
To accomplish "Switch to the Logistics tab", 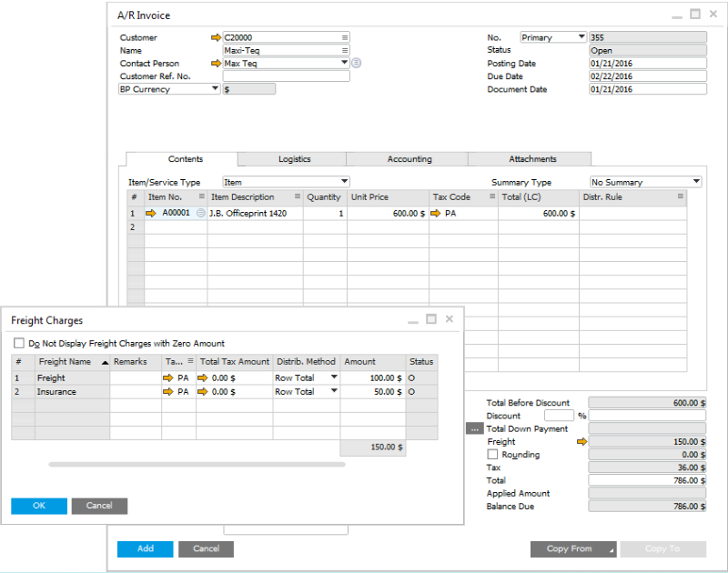I will click(x=294, y=159).
